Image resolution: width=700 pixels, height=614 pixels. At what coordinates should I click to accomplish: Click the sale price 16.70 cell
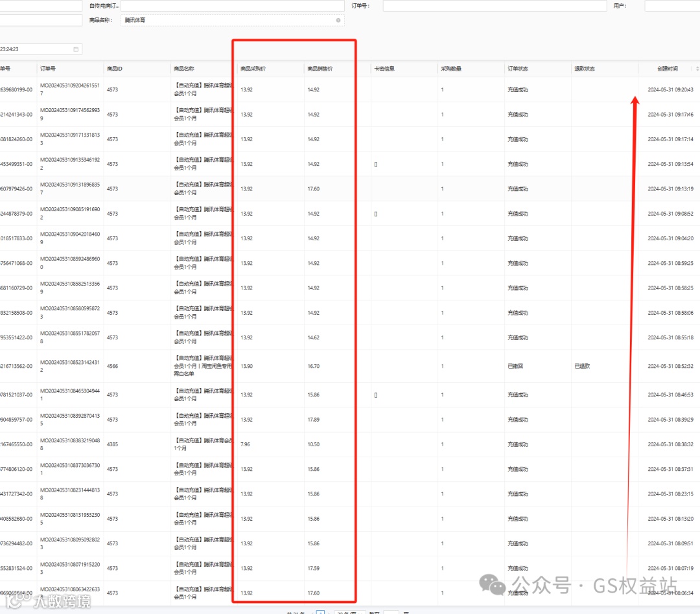(314, 366)
